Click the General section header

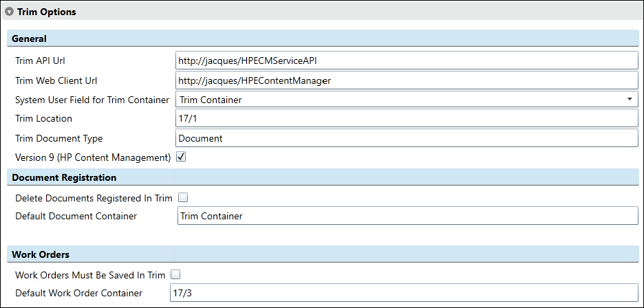pos(323,38)
